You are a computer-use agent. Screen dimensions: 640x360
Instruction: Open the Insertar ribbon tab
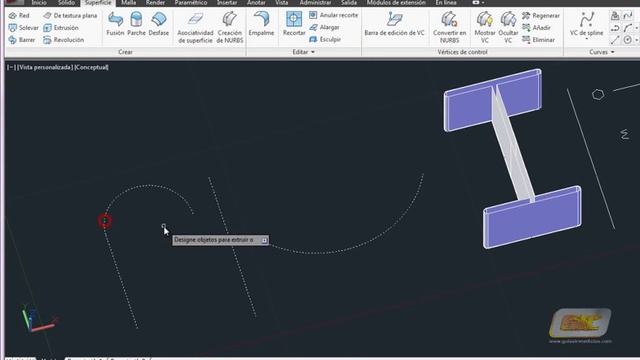tap(227, 2)
